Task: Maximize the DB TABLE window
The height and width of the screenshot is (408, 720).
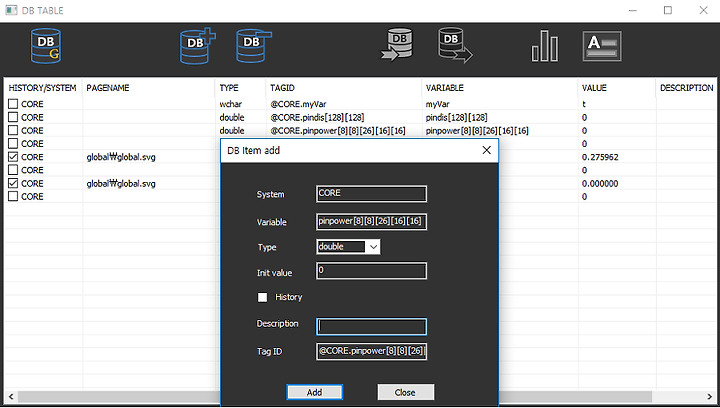Action: 668,10
